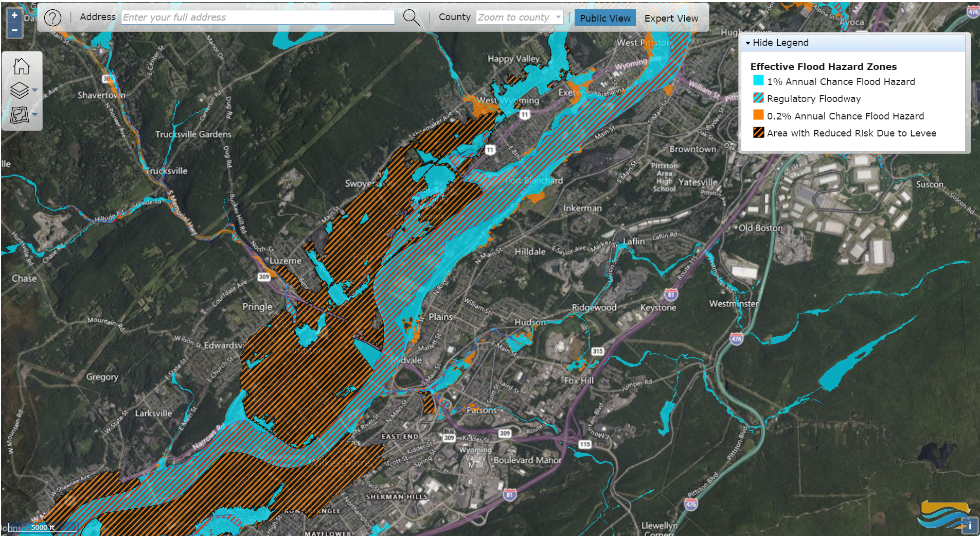
Task: Expand the layers dropdown arrow
Action: tap(34, 89)
